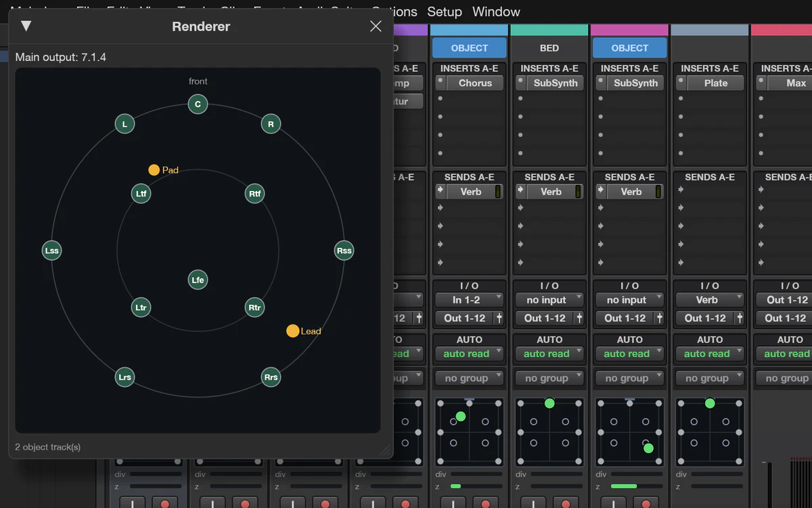Close the Renderer window

pos(376,26)
